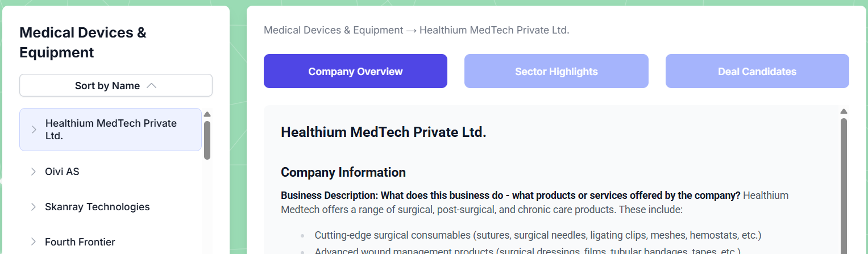Expand the Fourth Frontier chevron
This screenshot has width=868, height=254.
(x=34, y=242)
